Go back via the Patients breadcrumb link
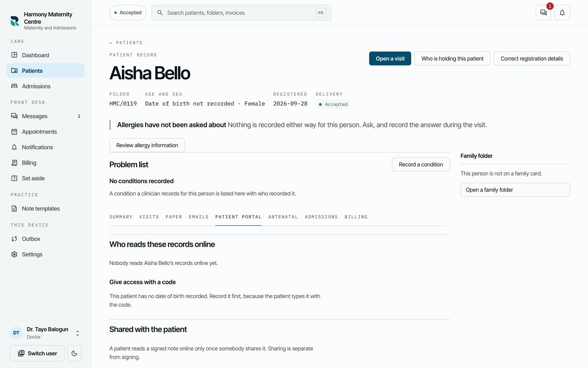 click(126, 43)
